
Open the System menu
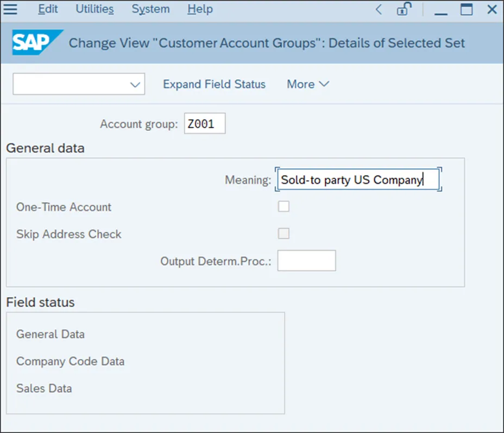click(x=150, y=9)
